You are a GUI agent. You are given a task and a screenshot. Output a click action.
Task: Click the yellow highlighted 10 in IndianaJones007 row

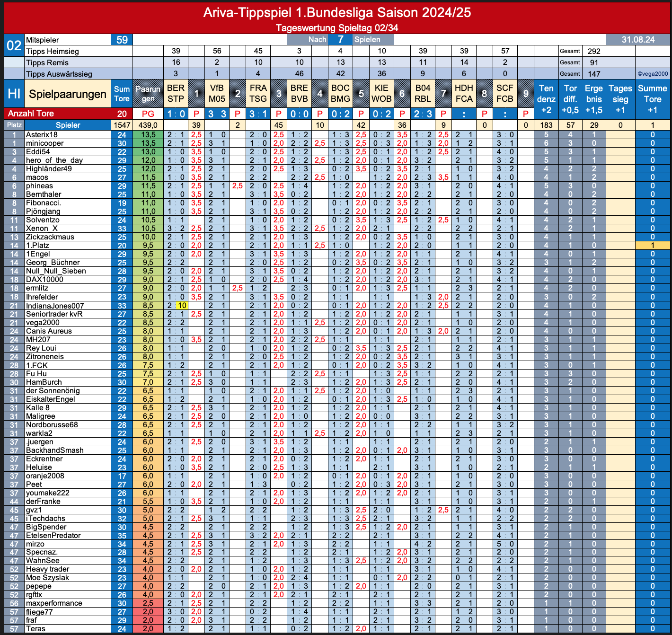[x=182, y=306]
